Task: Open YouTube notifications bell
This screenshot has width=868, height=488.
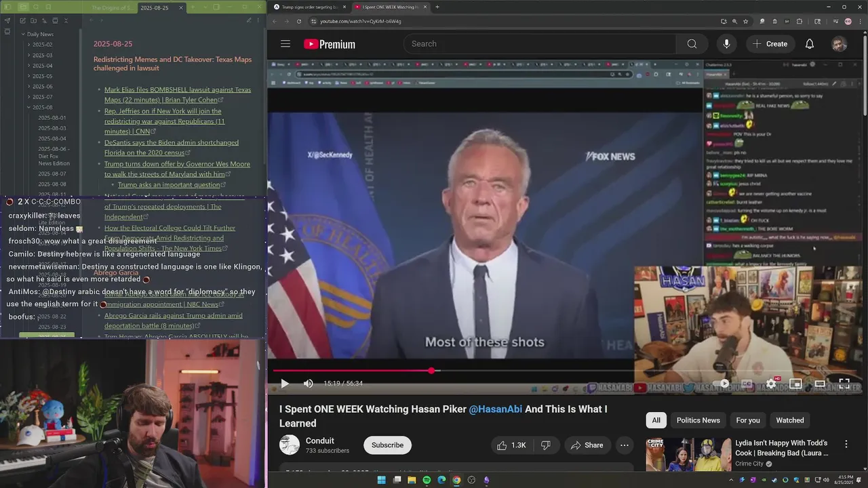Action: 809,44
